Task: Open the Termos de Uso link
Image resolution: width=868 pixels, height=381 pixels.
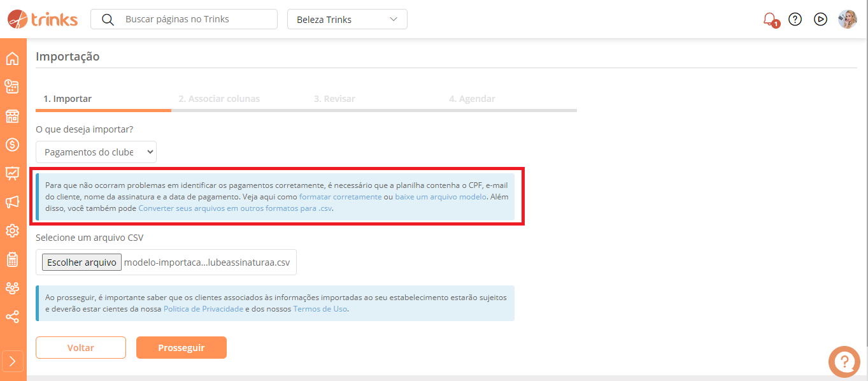Action: click(x=320, y=309)
